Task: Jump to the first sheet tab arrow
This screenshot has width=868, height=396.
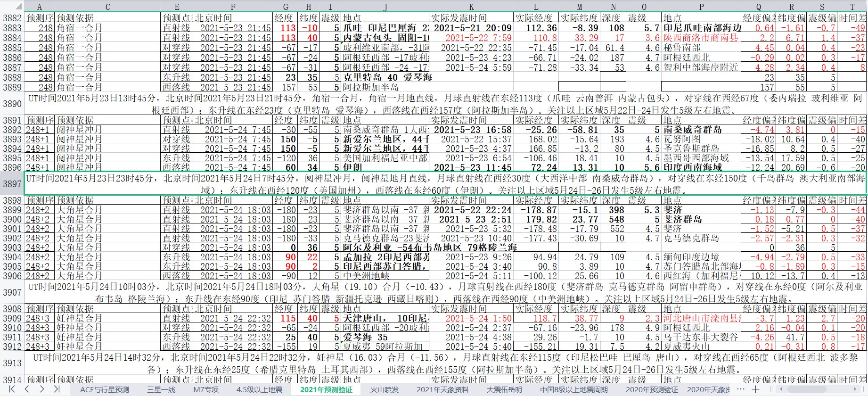Action: [12, 389]
